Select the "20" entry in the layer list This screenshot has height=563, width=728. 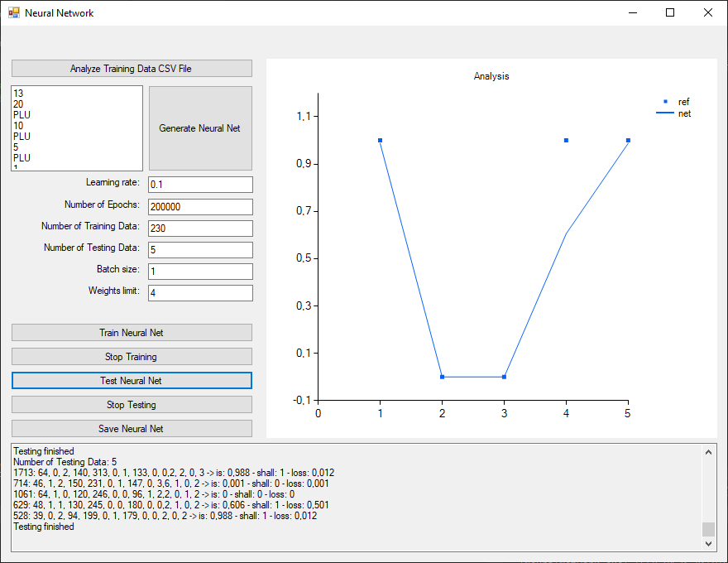[x=18, y=104]
